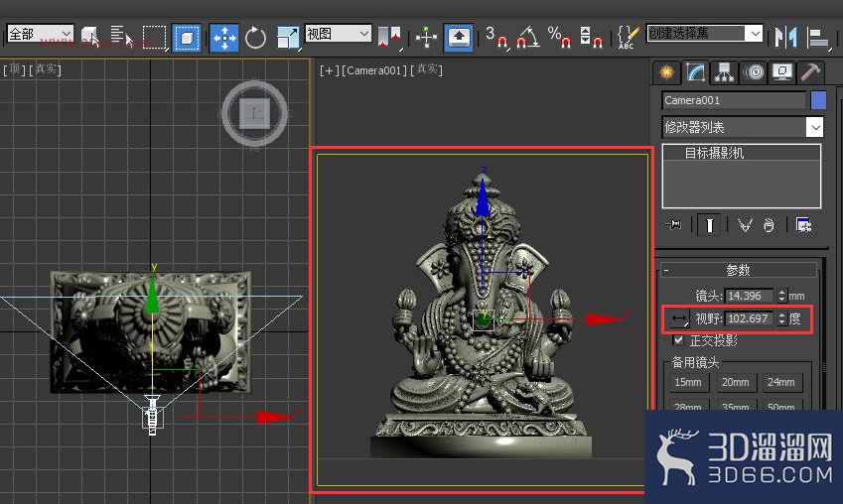Open the Camera001 object color swatch
The height and width of the screenshot is (504, 843).
[818, 100]
